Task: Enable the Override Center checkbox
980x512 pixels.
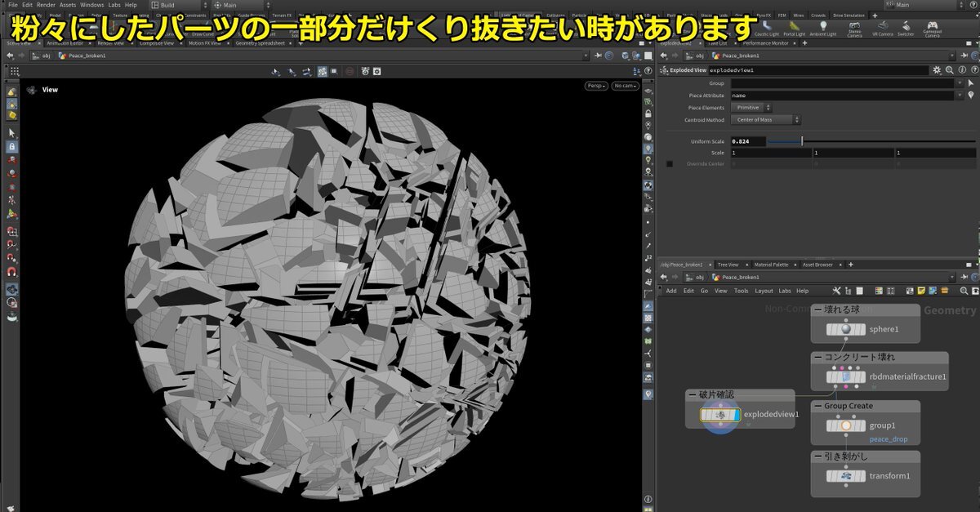Action: coord(670,164)
